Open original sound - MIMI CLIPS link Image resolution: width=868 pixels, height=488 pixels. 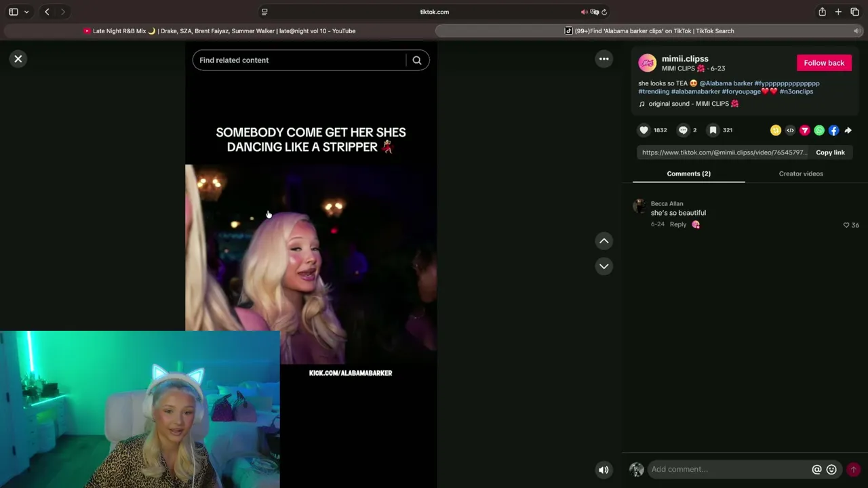click(x=688, y=104)
